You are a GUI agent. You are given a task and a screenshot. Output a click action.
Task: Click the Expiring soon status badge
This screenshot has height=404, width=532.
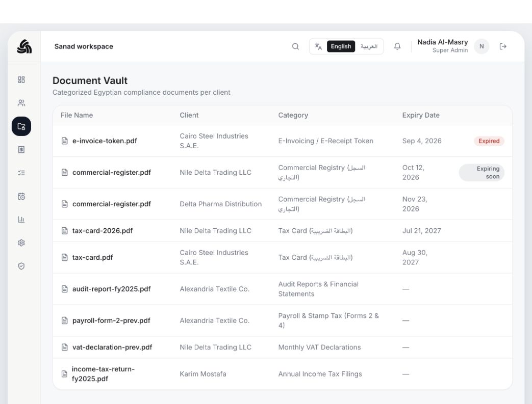click(482, 173)
